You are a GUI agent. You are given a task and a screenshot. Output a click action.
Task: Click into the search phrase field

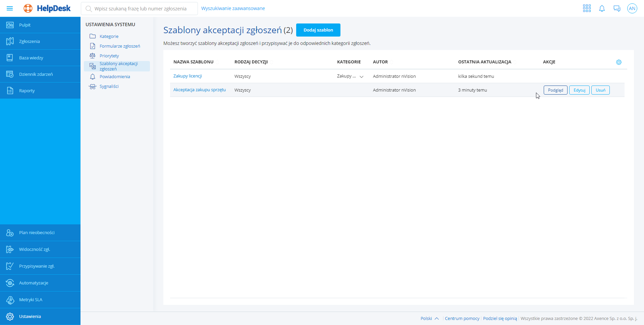(x=141, y=9)
